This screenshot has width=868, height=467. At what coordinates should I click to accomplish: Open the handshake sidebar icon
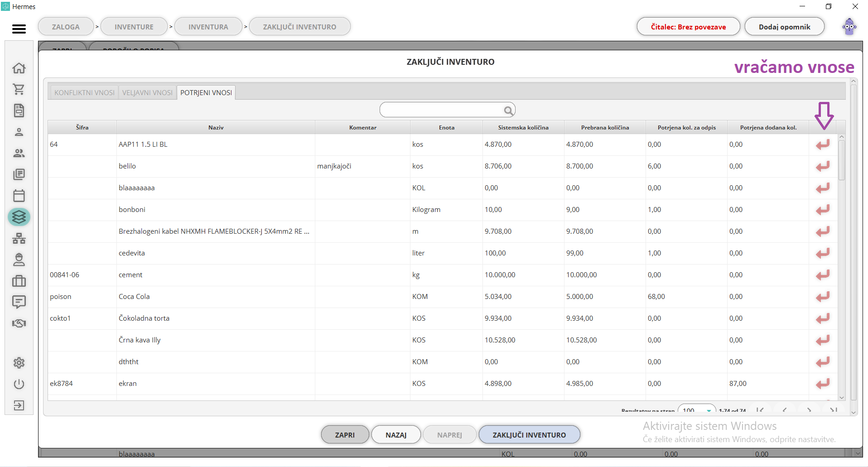click(19, 323)
